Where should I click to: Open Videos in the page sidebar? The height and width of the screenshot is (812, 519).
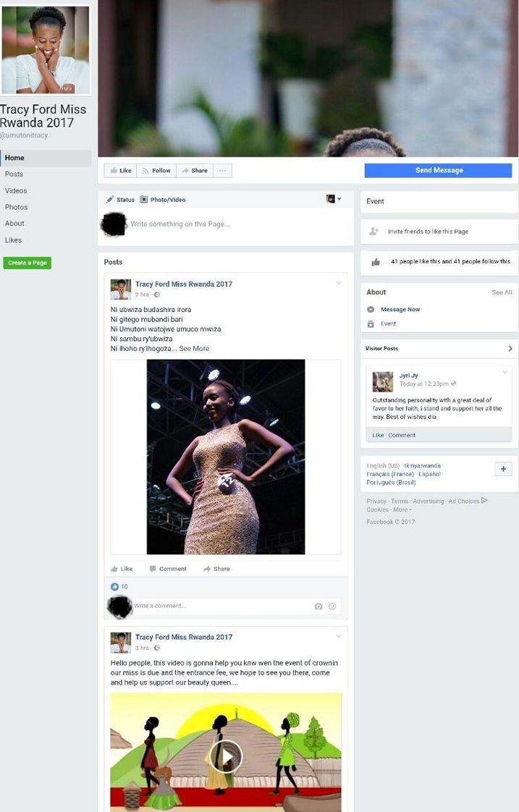click(x=16, y=190)
